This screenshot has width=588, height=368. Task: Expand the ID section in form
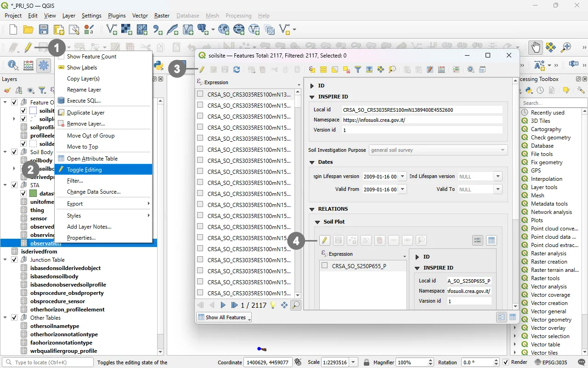point(312,86)
